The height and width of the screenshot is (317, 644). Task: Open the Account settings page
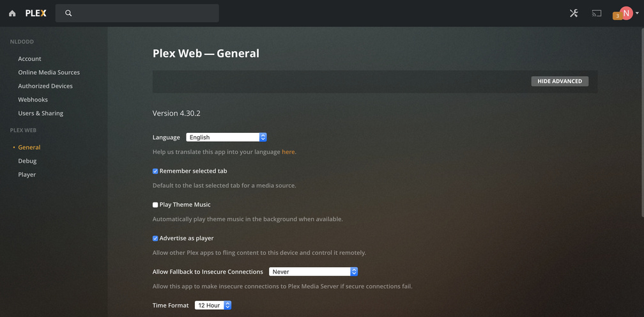click(29, 59)
